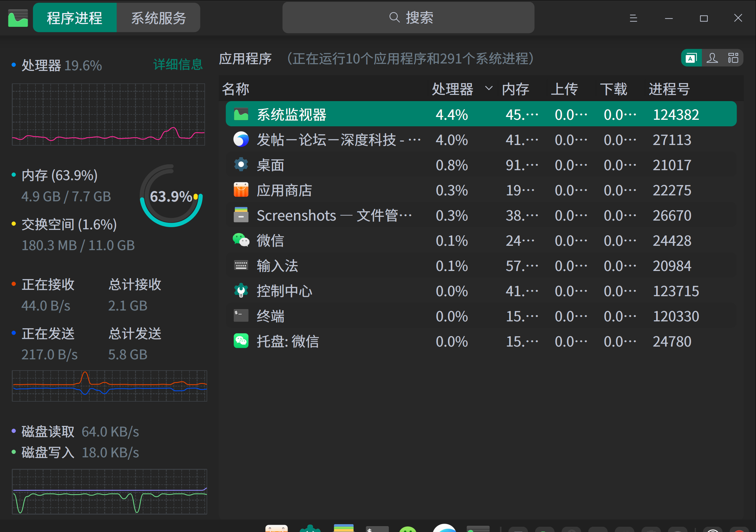This screenshot has width=756, height=532.
Task: Click the 搜索 search field
Action: coord(408,18)
